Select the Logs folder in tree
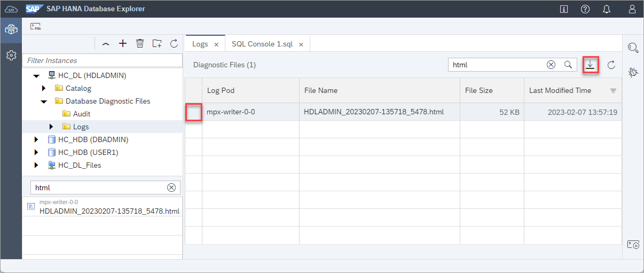The height and width of the screenshot is (273, 644). (81, 127)
